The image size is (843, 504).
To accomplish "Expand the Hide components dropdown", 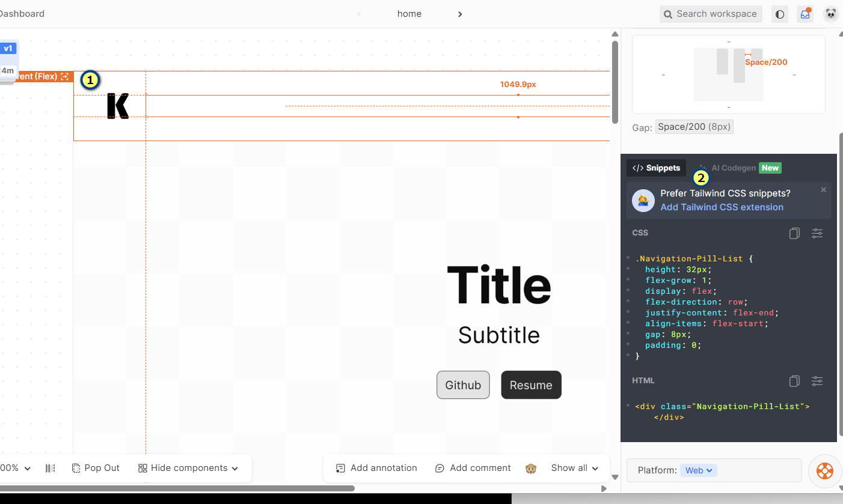I will click(x=188, y=469).
